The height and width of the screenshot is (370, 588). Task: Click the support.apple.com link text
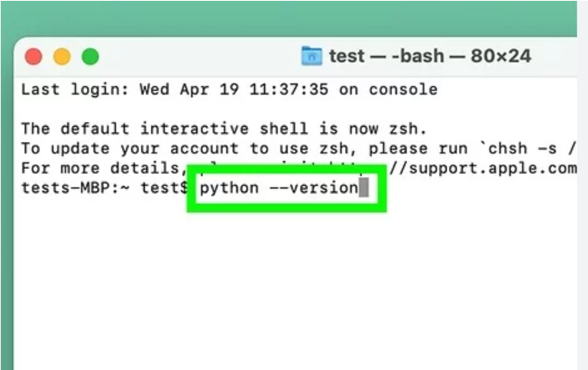pos(484,169)
